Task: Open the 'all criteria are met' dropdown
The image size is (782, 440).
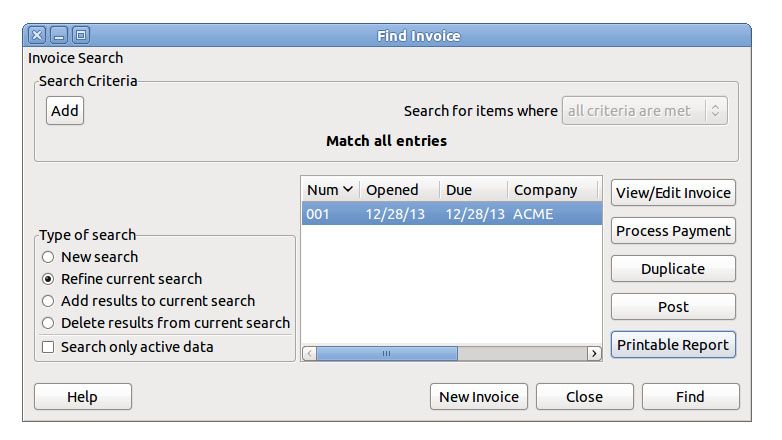Action: point(645,111)
